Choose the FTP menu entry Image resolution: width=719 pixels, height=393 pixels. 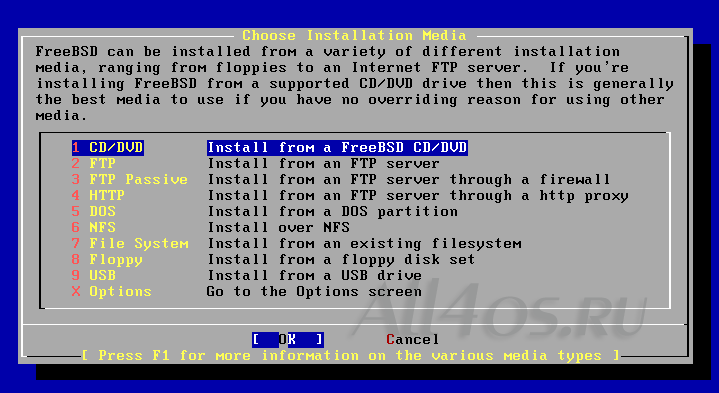pyautogui.click(x=94, y=164)
